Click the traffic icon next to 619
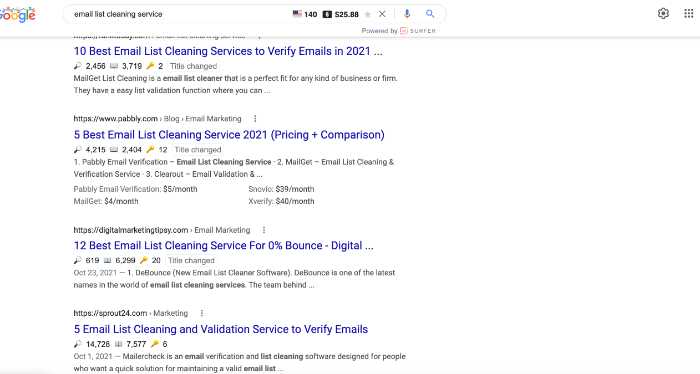The width and height of the screenshot is (700, 374). [x=78, y=260]
